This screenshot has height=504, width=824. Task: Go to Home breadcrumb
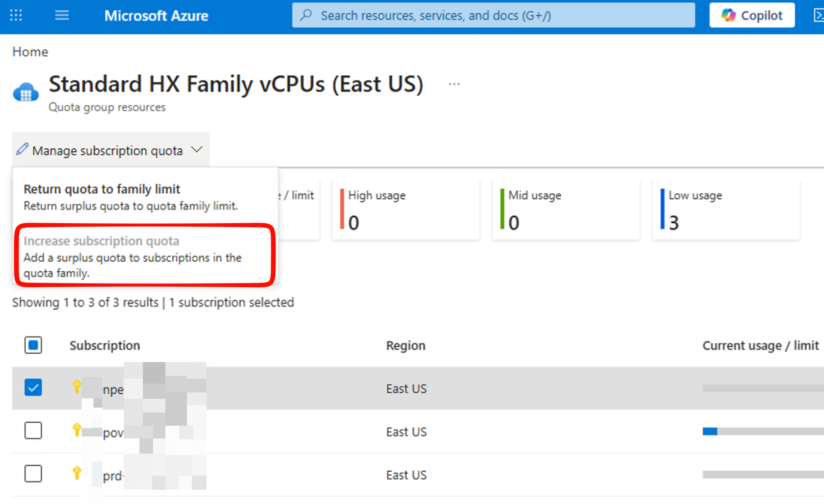click(30, 52)
